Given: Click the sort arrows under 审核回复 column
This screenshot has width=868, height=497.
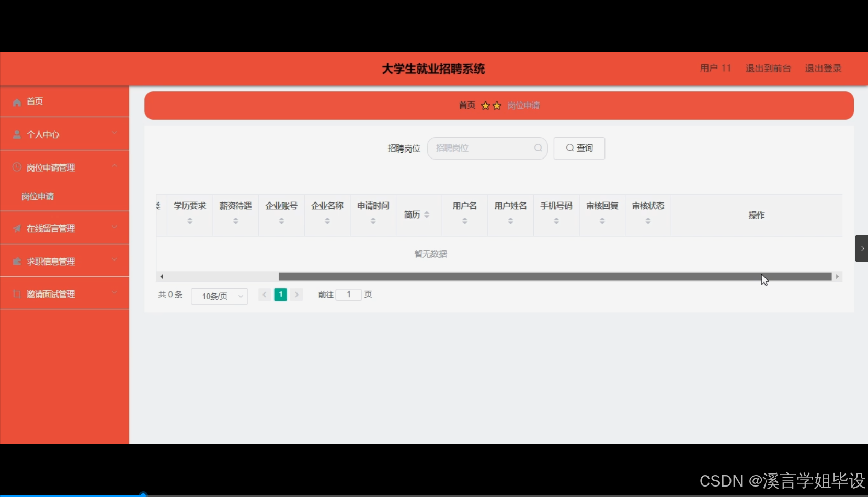Looking at the screenshot, I should [x=602, y=221].
